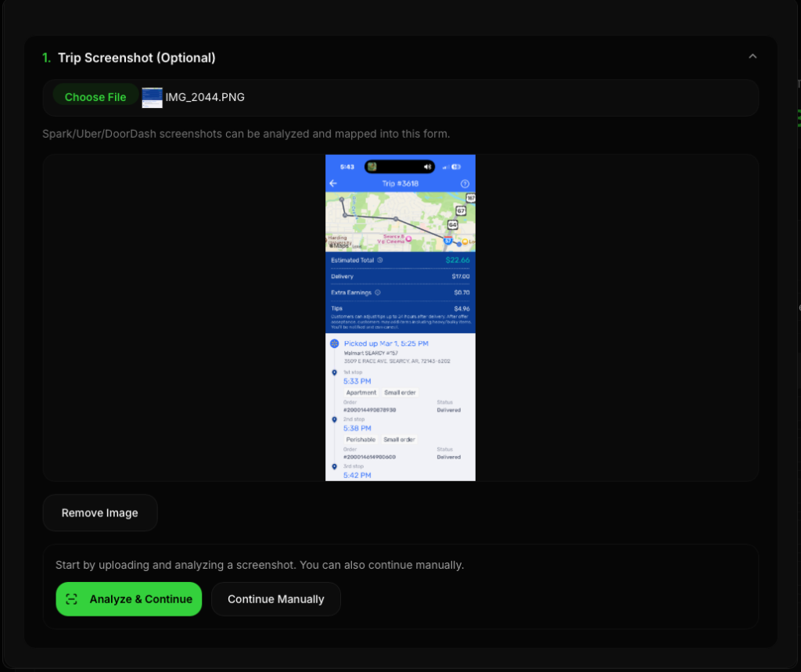801x672 pixels.
Task: Open the help question-mark icon beside Trip #3618
Action: pos(465,182)
